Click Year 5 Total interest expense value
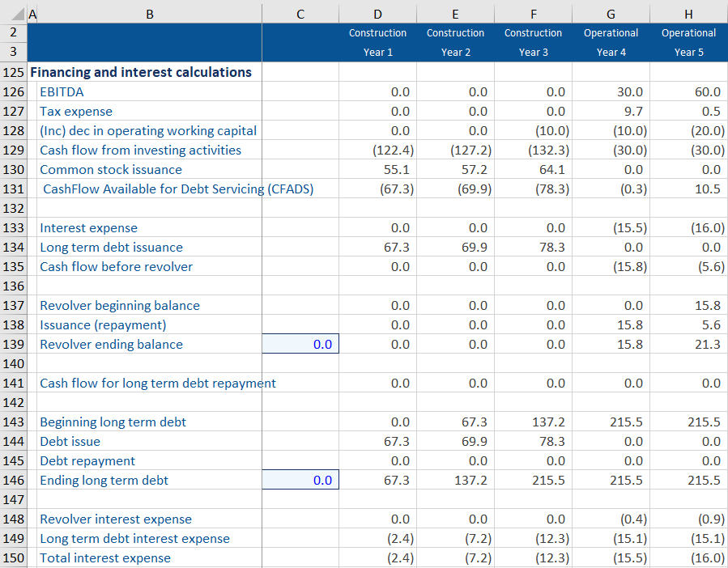Image resolution: width=728 pixels, height=568 pixels. tap(688, 558)
